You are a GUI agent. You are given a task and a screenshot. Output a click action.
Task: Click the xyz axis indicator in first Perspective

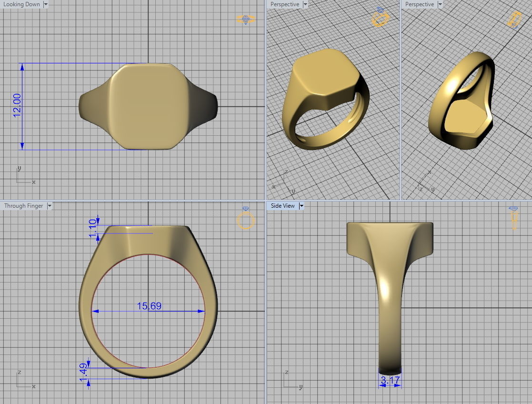pyautogui.click(x=284, y=182)
